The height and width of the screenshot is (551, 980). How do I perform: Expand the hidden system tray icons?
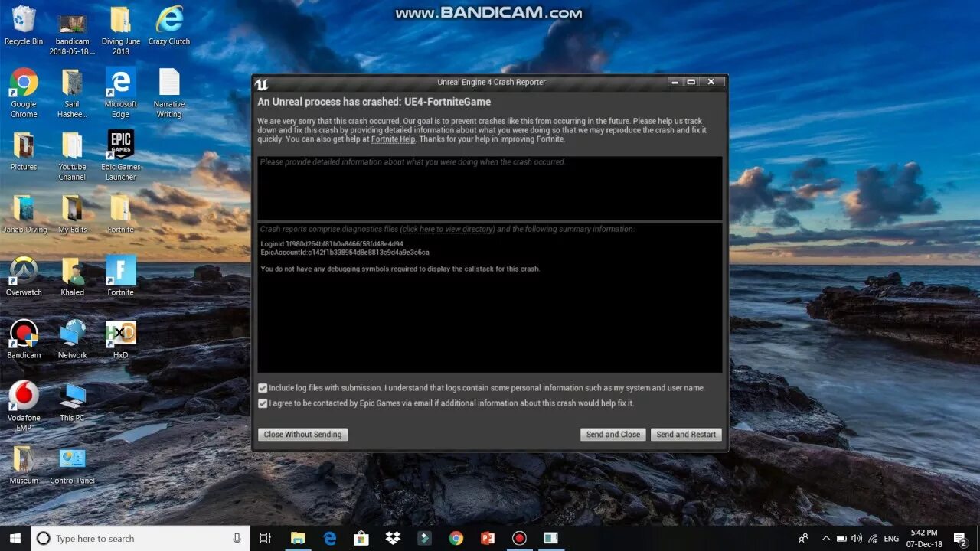tap(827, 538)
